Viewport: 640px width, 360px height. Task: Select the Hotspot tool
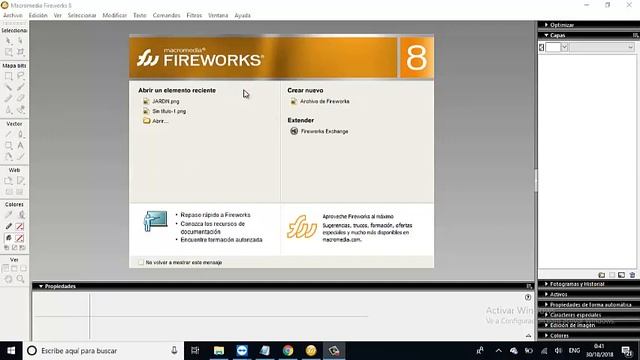9,181
